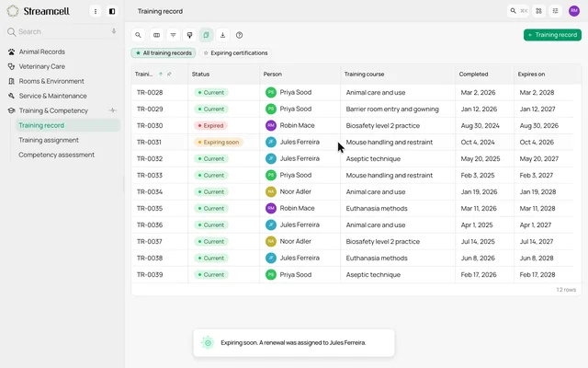Click the settings sliders icon in top bar

click(x=555, y=11)
